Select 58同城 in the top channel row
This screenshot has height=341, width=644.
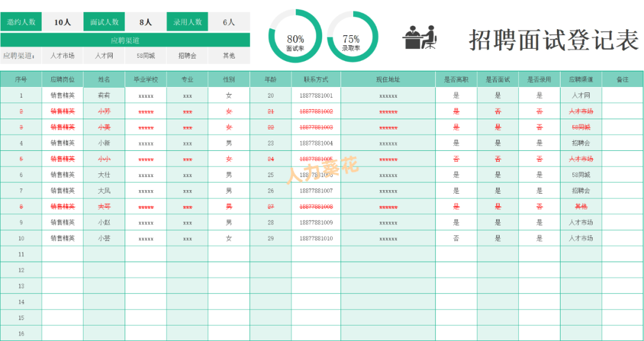click(146, 55)
